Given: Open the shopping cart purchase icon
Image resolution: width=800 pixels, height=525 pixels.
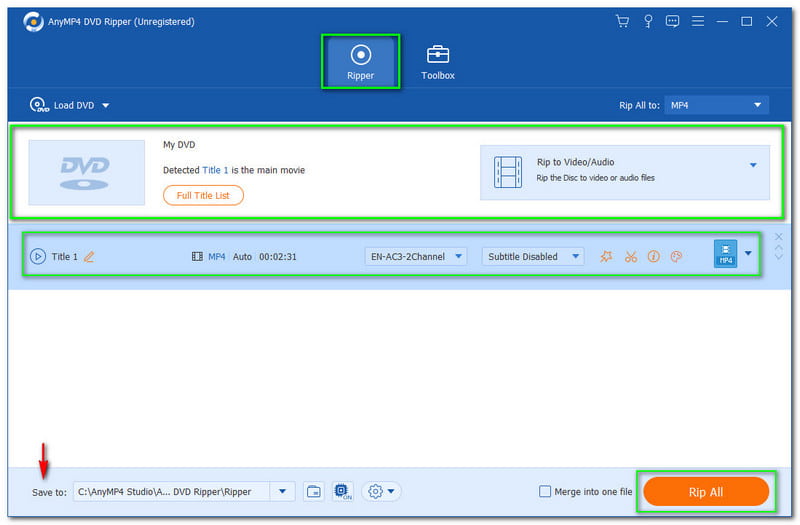Looking at the screenshot, I should (x=622, y=21).
